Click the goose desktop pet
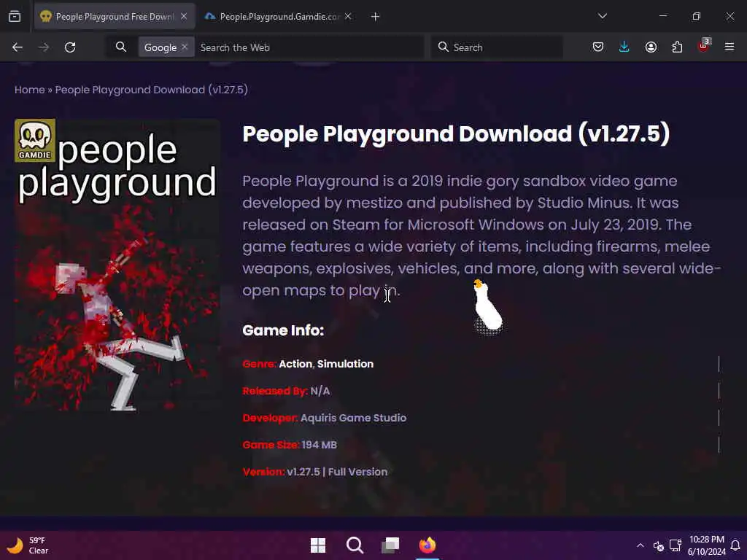 point(487,307)
